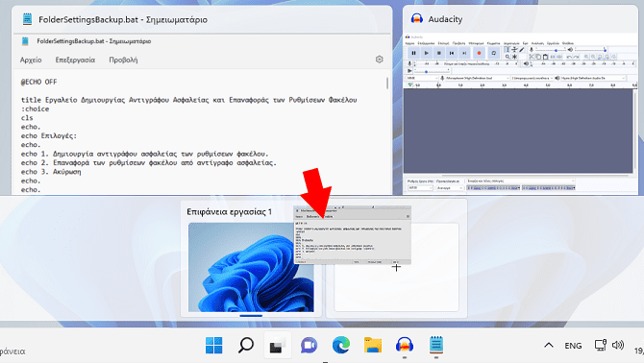Open Audacity project rate (Hz) dropdown
This screenshot has height=363, width=644.
tap(420, 188)
